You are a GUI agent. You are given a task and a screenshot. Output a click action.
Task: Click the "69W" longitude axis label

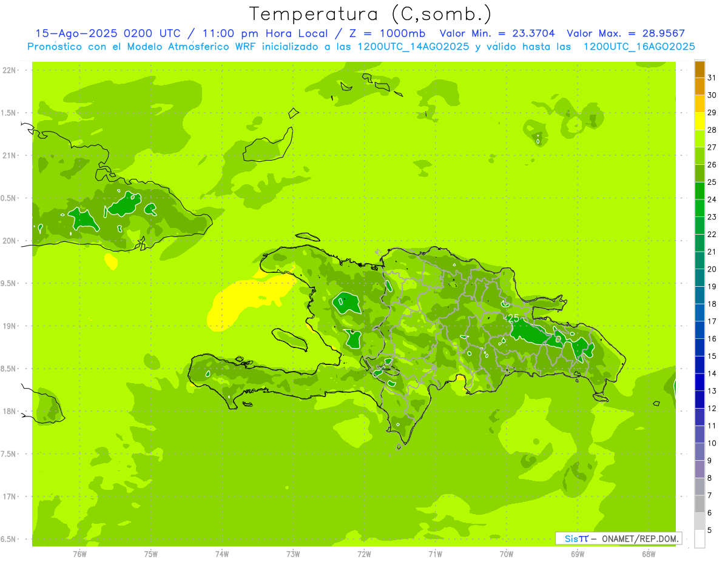[x=578, y=554]
